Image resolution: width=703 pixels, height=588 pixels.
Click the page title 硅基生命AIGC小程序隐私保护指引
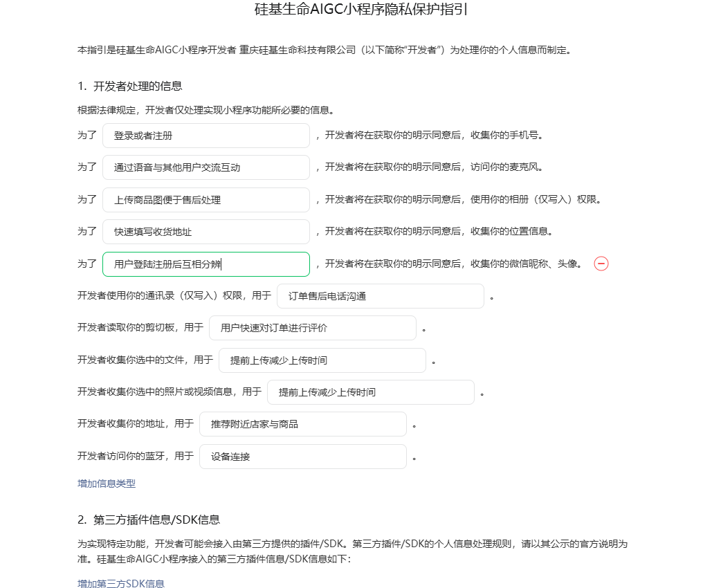coord(360,9)
